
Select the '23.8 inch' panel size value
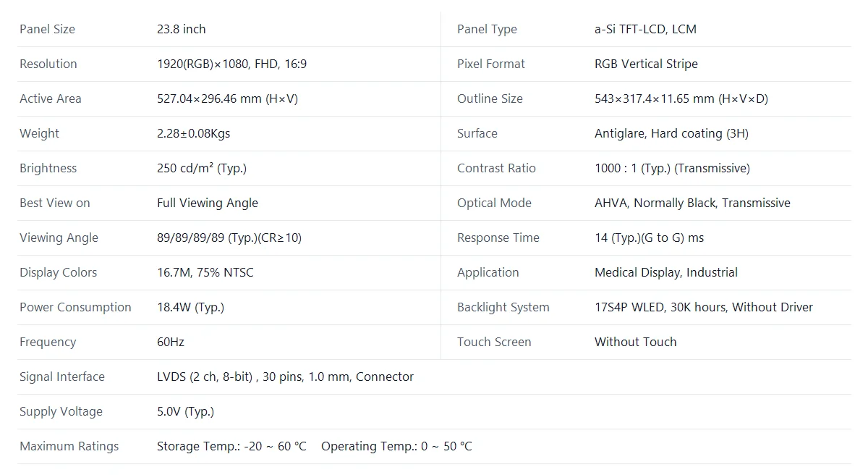pos(181,29)
